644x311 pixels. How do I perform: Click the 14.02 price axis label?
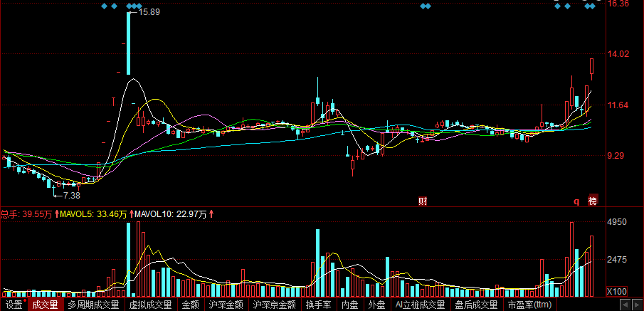618,54
